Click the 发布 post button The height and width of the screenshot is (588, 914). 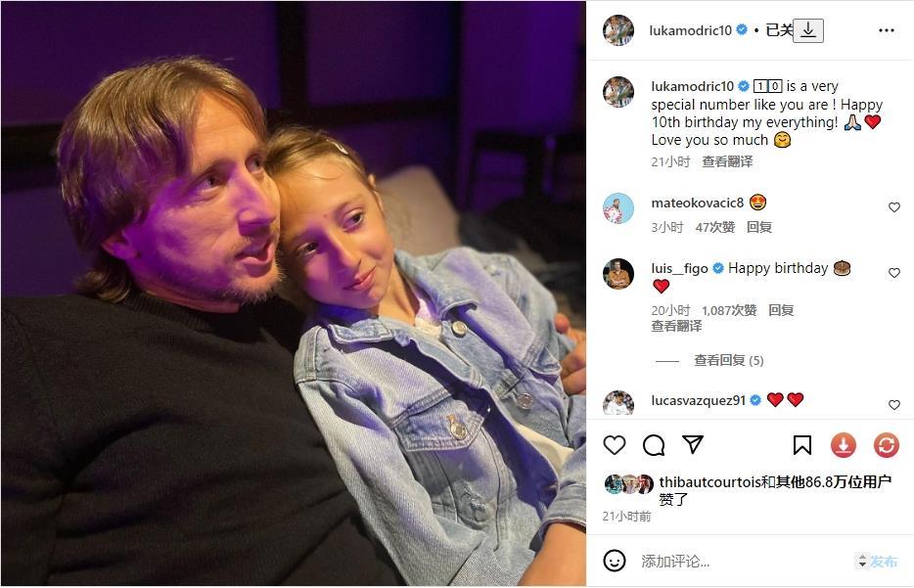884,562
